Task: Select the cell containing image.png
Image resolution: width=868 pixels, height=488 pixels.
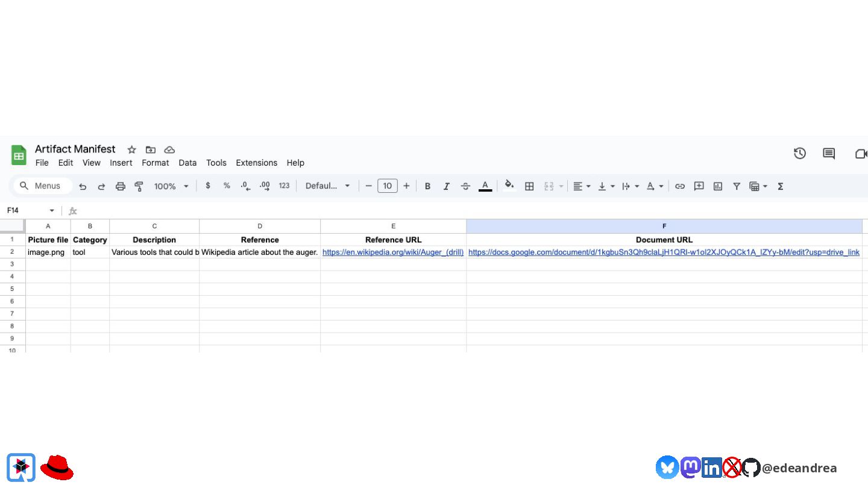Action: 48,252
